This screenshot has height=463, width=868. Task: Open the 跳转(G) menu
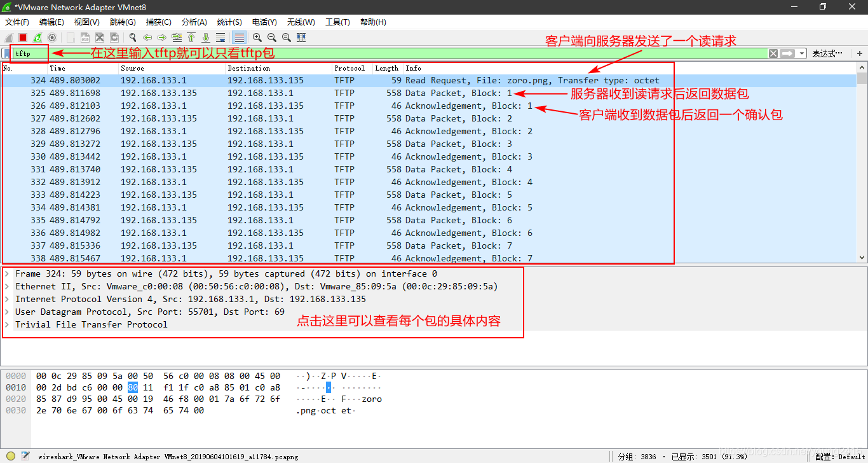123,22
